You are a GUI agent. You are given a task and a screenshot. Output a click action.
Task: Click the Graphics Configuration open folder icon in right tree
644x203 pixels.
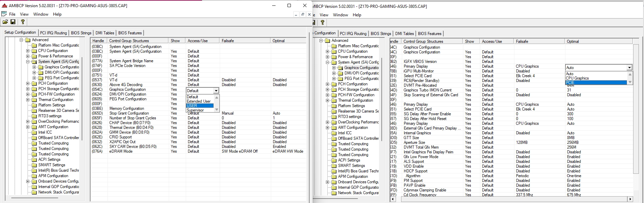point(341,68)
